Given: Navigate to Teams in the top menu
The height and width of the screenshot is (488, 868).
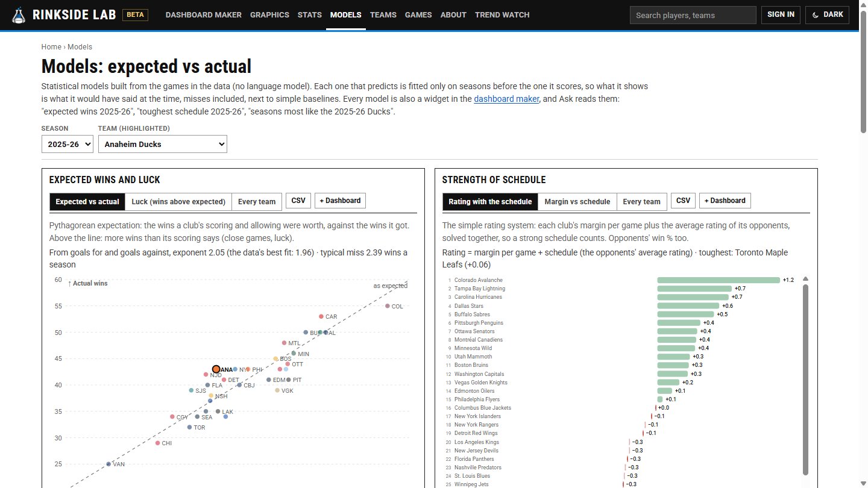Looking at the screenshot, I should [x=383, y=15].
